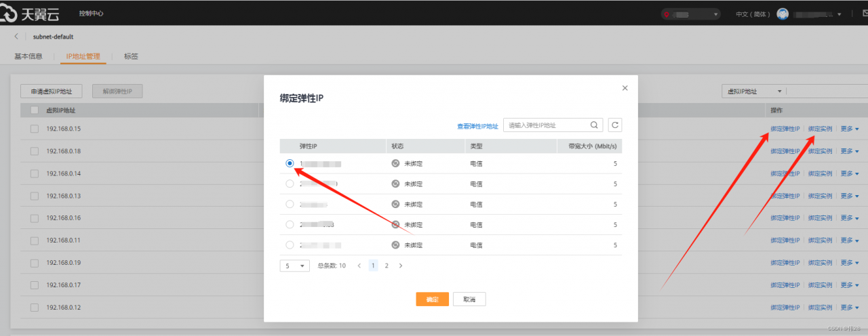Select the last elastic IP radio button

pyautogui.click(x=290, y=245)
